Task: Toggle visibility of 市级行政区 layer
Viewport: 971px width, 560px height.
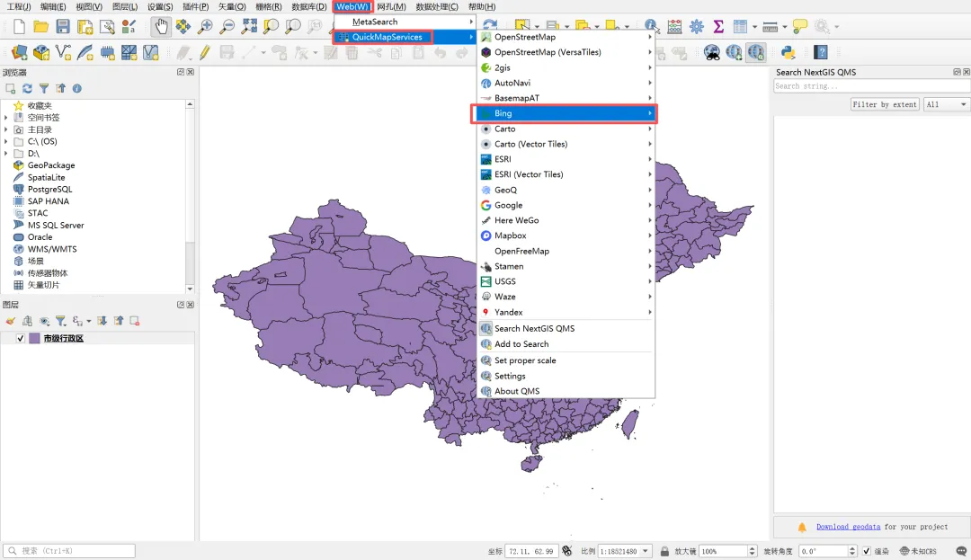Action: pos(21,339)
